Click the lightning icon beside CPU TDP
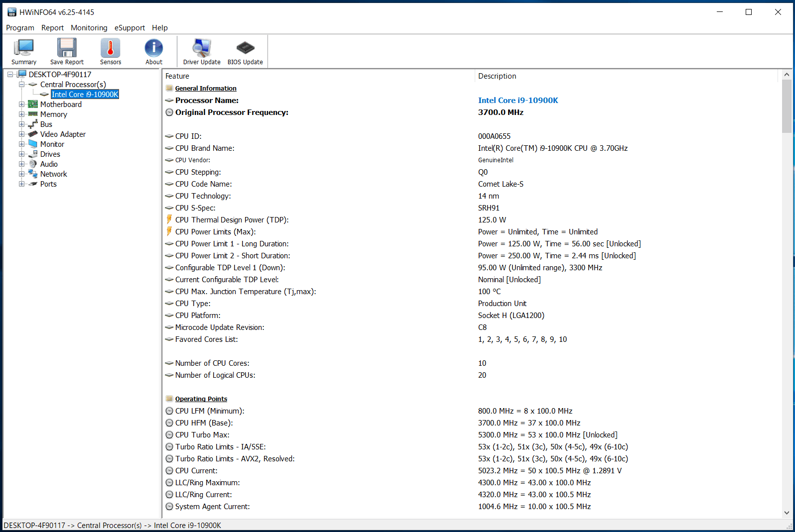The width and height of the screenshot is (795, 532). point(169,219)
